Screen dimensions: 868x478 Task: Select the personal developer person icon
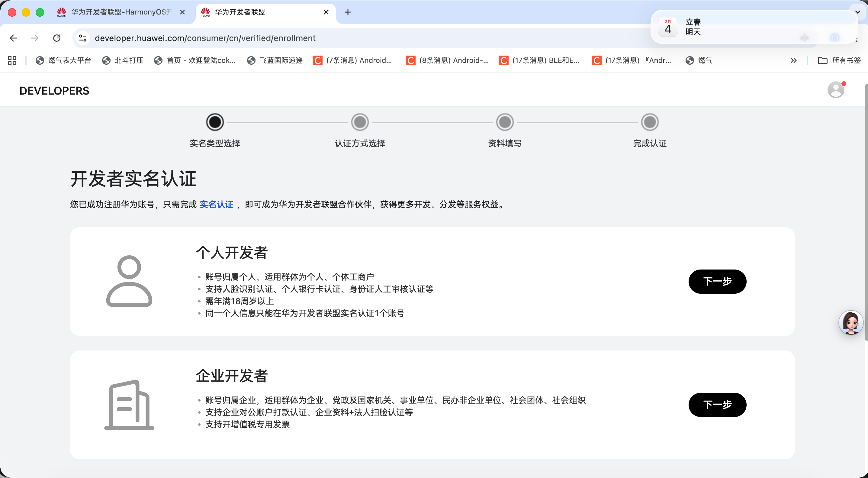point(129,281)
